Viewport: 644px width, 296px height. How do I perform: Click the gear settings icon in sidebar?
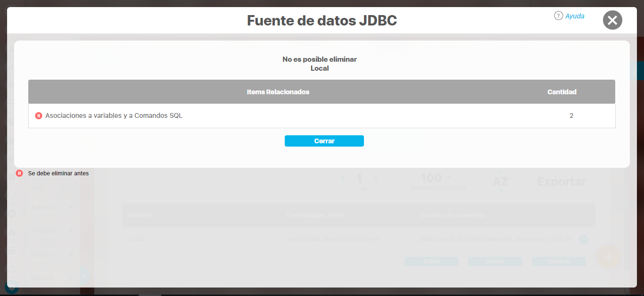coord(12,286)
